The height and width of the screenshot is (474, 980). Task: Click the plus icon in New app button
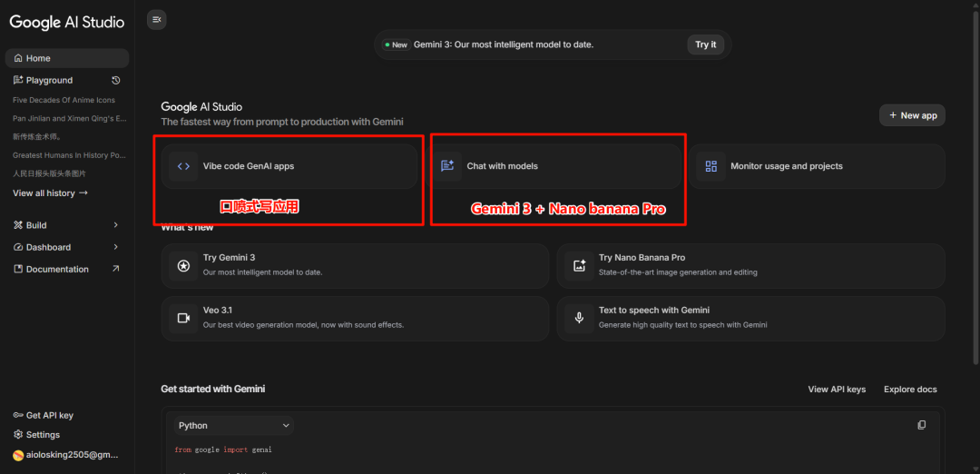[893, 115]
